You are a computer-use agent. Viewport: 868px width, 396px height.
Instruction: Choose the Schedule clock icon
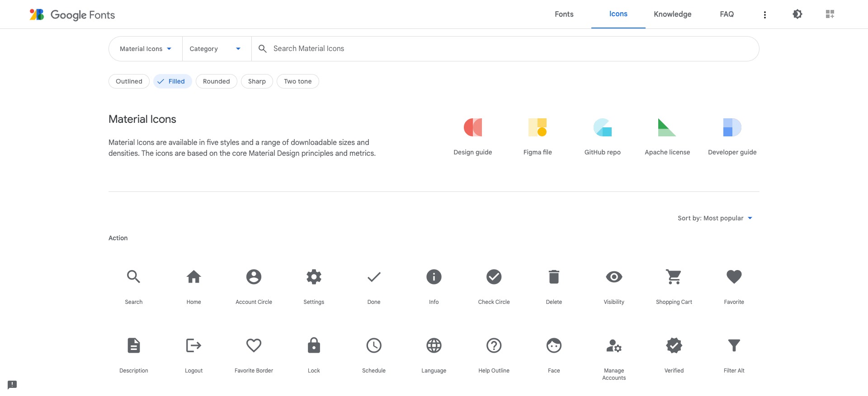(374, 345)
